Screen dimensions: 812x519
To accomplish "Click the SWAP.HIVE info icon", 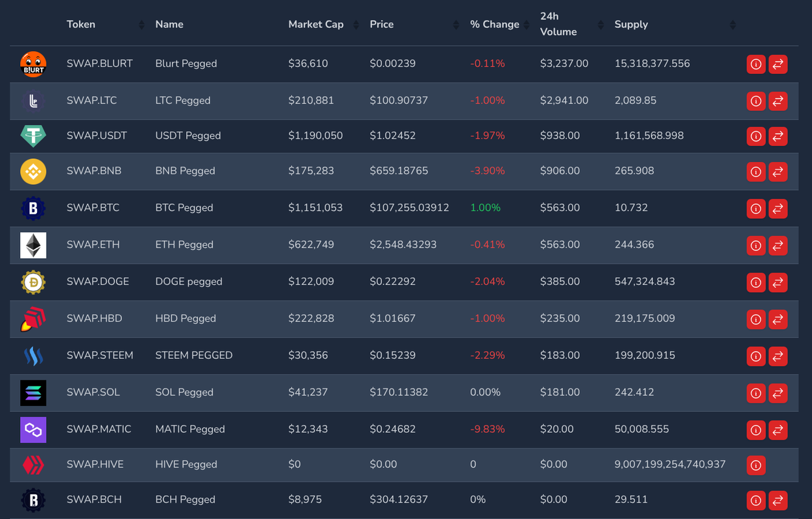I will 756,465.
